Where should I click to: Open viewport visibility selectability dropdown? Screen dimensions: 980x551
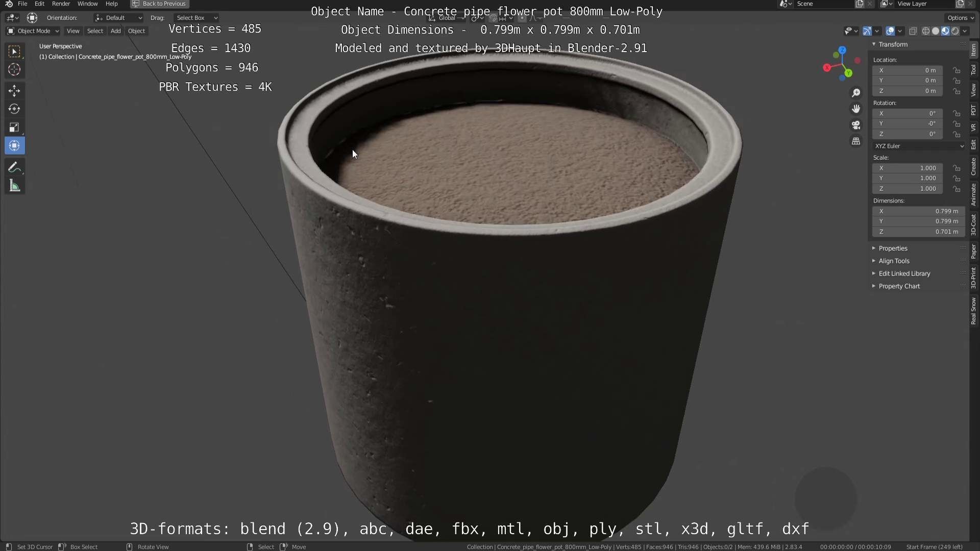[x=850, y=31]
